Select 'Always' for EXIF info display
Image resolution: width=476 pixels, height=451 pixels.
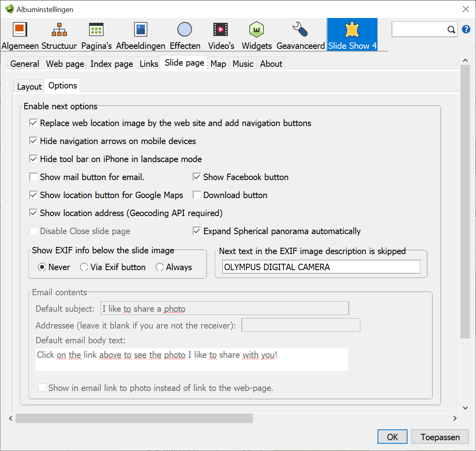[x=159, y=267]
